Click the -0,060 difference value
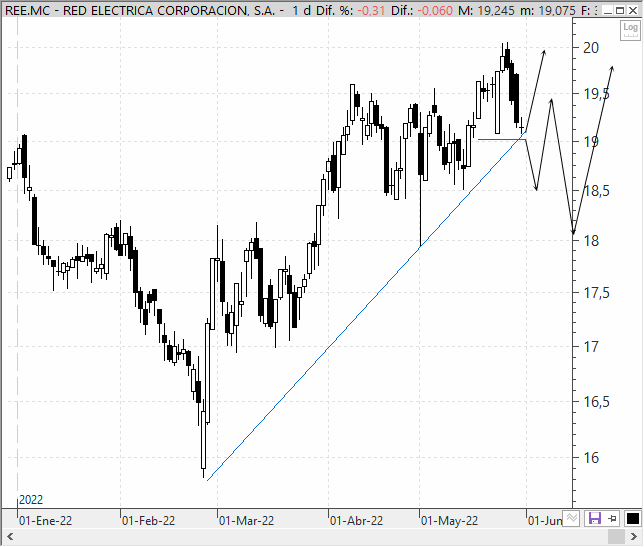The image size is (644, 547). click(435, 10)
